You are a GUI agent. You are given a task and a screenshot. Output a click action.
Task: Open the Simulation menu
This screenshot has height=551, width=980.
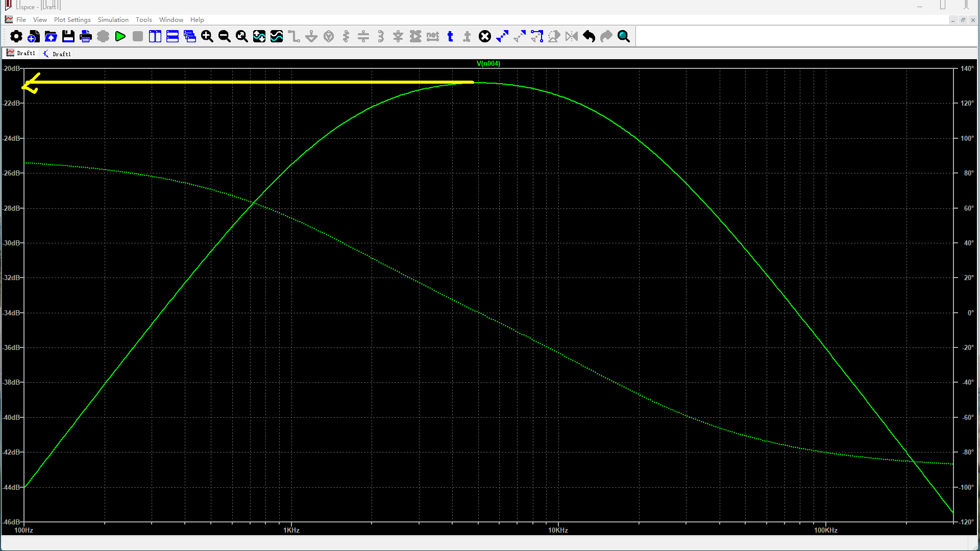point(113,19)
